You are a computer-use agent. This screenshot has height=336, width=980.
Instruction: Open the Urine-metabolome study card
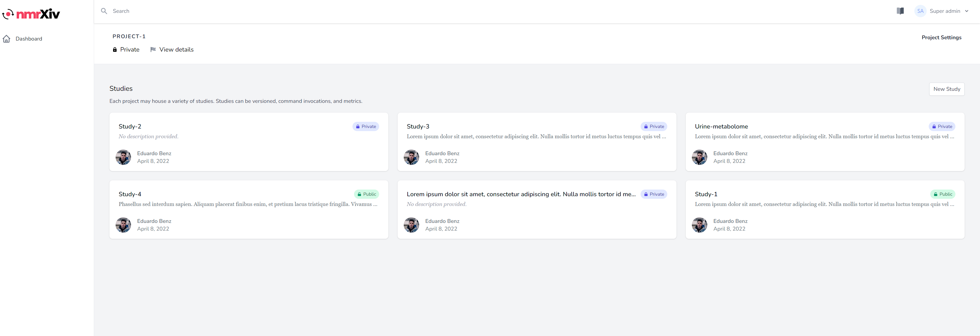click(x=721, y=126)
